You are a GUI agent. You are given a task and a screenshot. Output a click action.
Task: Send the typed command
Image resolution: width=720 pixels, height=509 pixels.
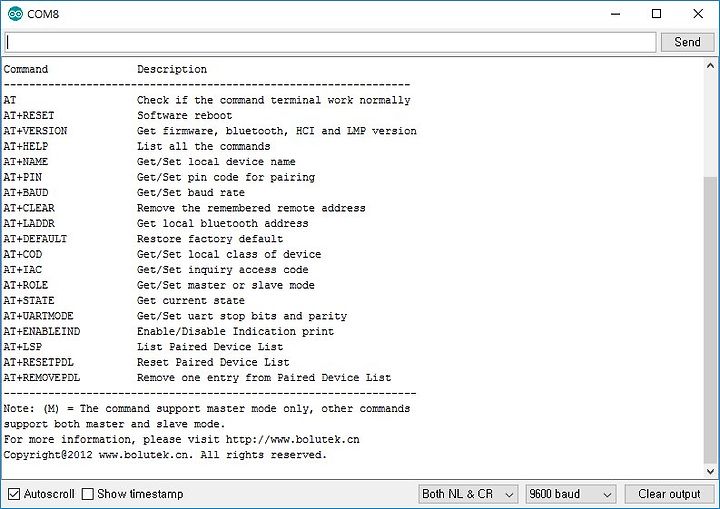click(x=687, y=42)
